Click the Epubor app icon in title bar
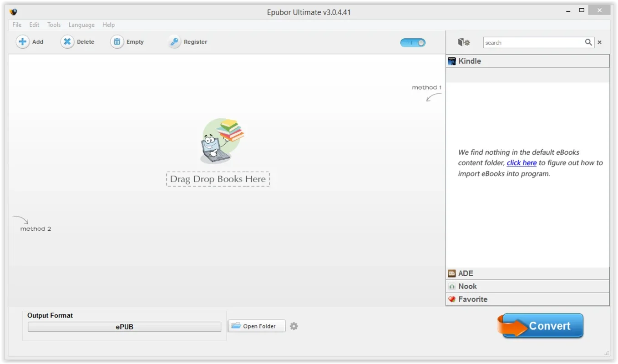Screen dimensions: 618x364 14,12
